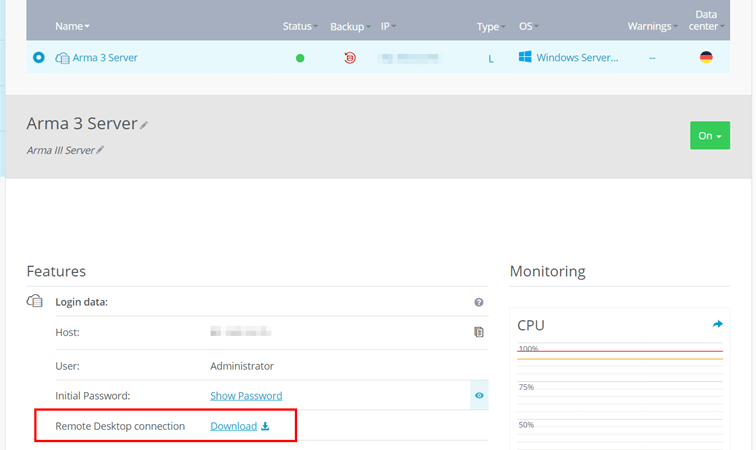This screenshot has height=450, width=756.
Task: Click the Windows logo icon in OS column
Action: 525,57
